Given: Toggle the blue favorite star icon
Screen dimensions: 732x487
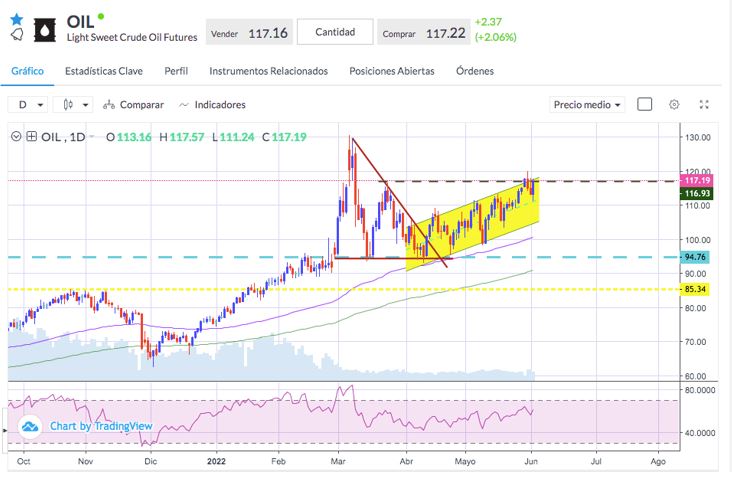Looking at the screenshot, I should pyautogui.click(x=16, y=19).
